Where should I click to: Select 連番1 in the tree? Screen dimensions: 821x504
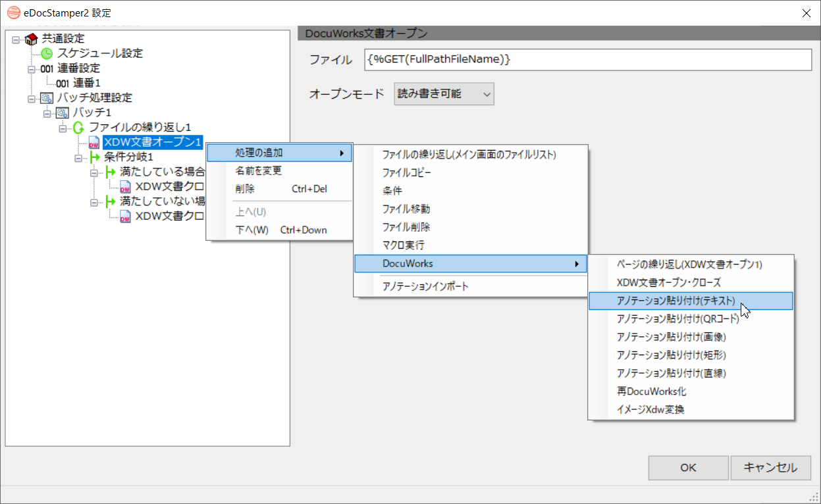86,83
